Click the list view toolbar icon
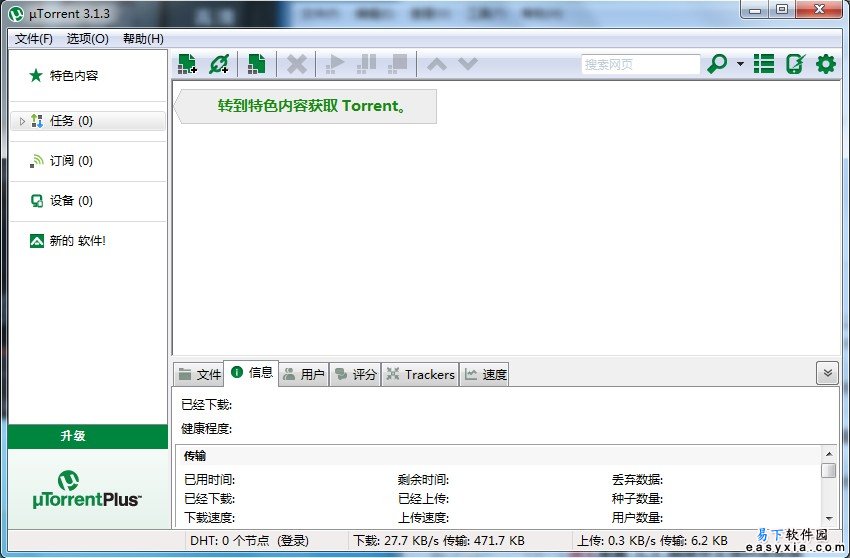Viewport: 850px width, 558px height. [x=764, y=64]
